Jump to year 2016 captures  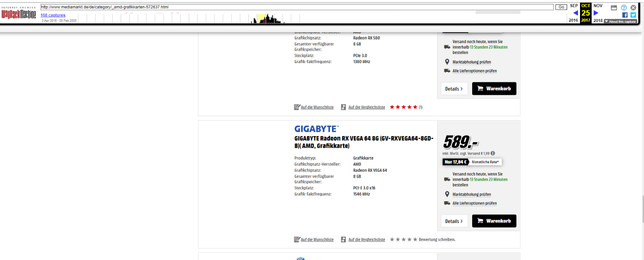pyautogui.click(x=574, y=20)
